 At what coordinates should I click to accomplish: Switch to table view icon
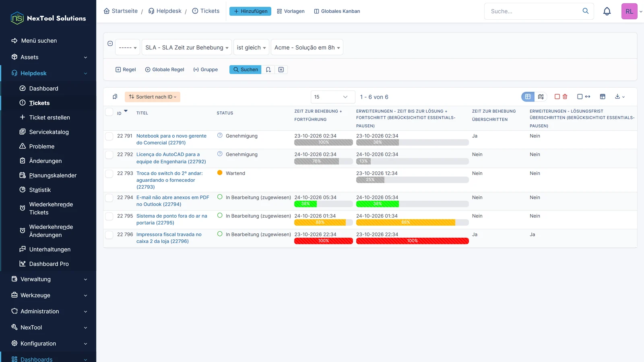click(x=528, y=97)
